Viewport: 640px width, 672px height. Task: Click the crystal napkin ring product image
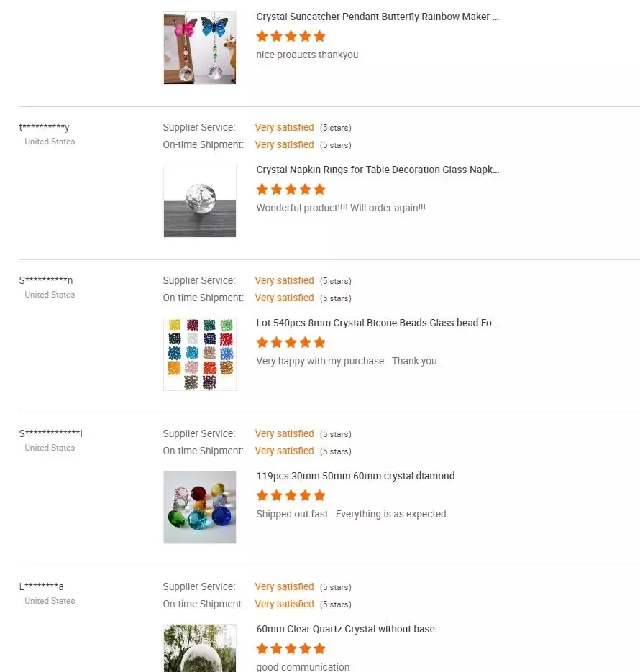click(x=199, y=201)
